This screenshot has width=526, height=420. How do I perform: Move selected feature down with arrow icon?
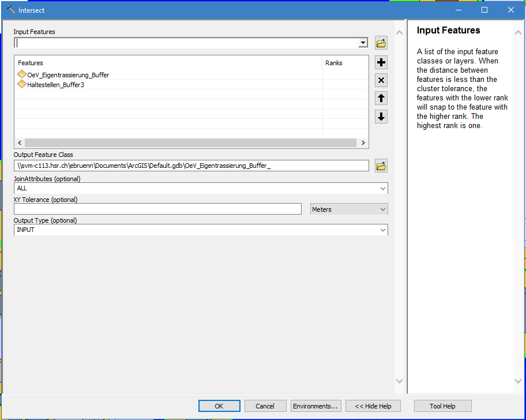pos(381,117)
